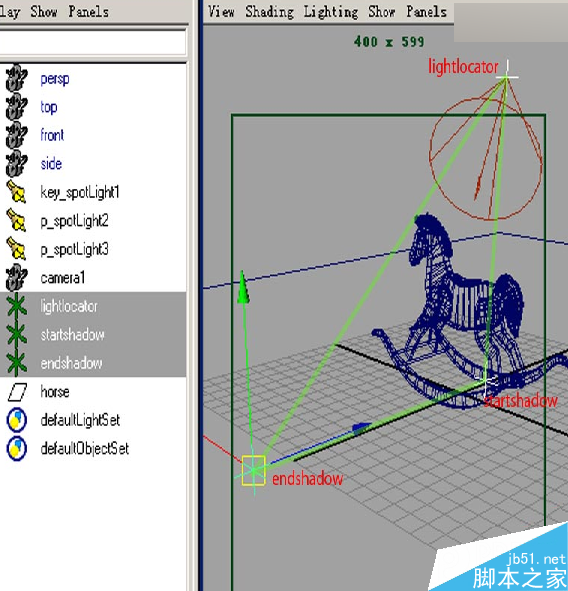568x591 pixels.
Task: Click the key_spotLight1 spotlight icon
Action: point(16,192)
